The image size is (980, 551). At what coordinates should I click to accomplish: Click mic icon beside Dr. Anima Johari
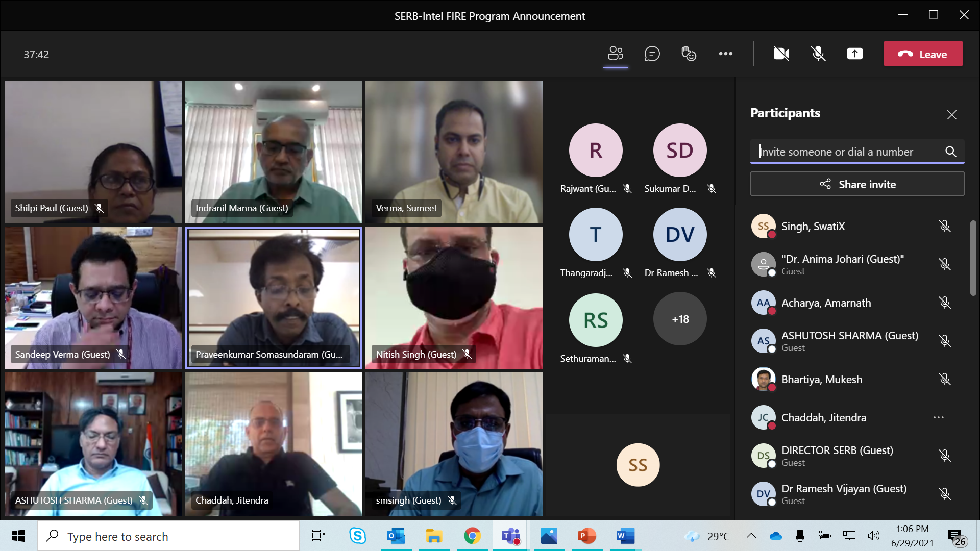(944, 264)
